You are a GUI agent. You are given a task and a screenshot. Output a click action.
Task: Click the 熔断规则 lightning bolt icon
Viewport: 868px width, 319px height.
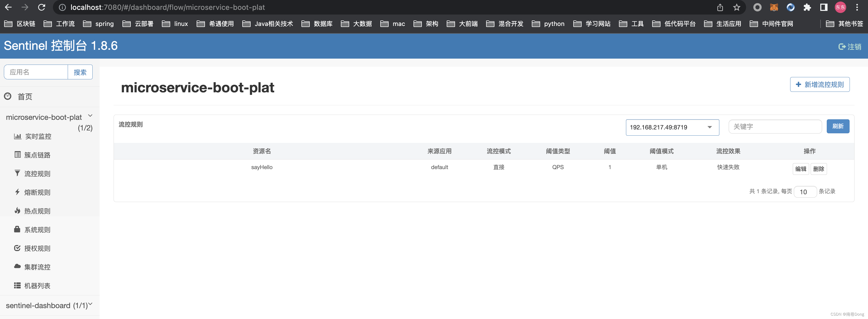(17, 192)
